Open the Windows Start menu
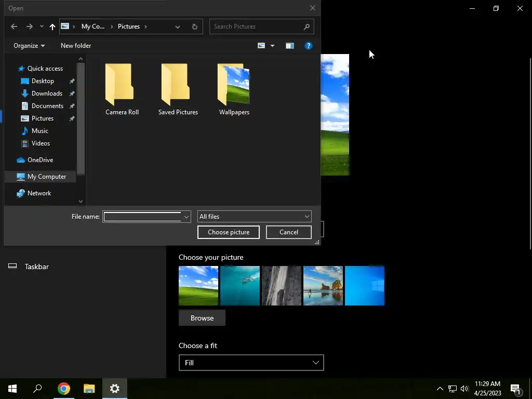Viewport: 532px width, 399px height. point(12,389)
